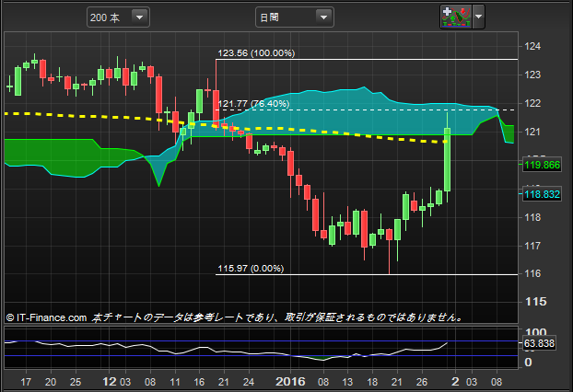Image resolution: width=573 pixels, height=392 pixels.
Task: Click the cyan 118.832 price tag
Action: tap(542, 194)
